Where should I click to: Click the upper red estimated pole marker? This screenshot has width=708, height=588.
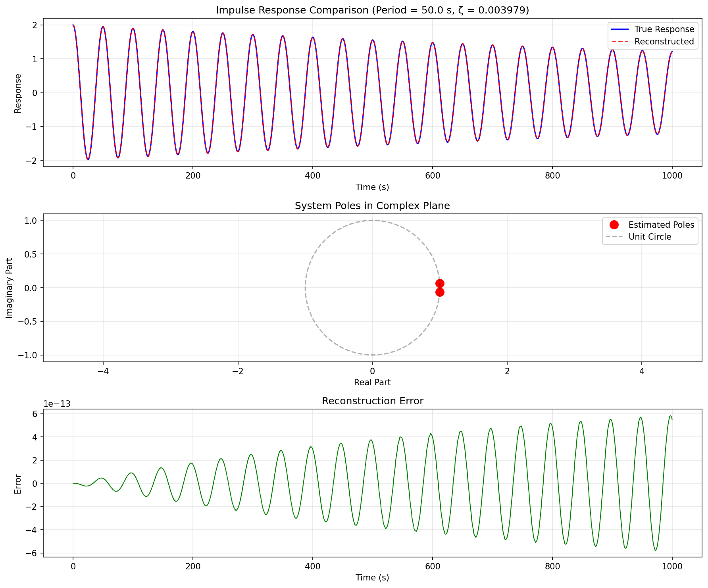440,283
